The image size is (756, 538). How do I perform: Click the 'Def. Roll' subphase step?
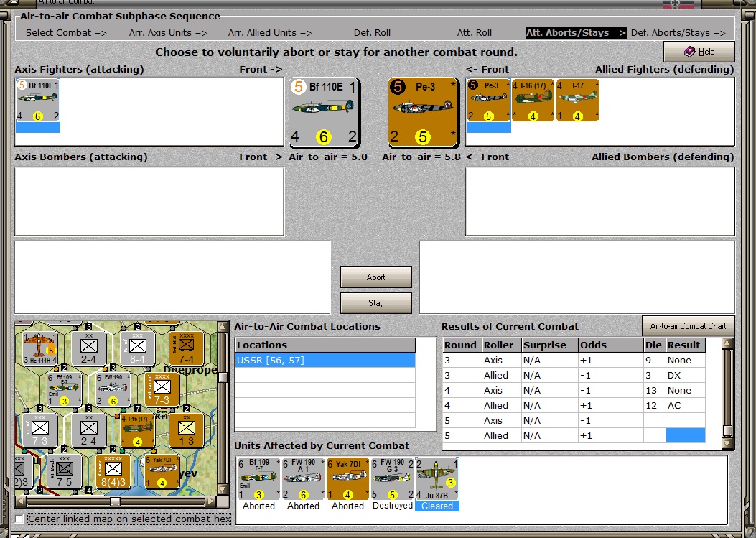pyautogui.click(x=372, y=33)
